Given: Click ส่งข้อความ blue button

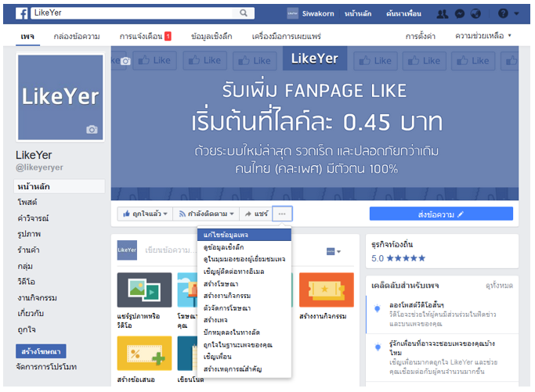Looking at the screenshot, I should [441, 214].
